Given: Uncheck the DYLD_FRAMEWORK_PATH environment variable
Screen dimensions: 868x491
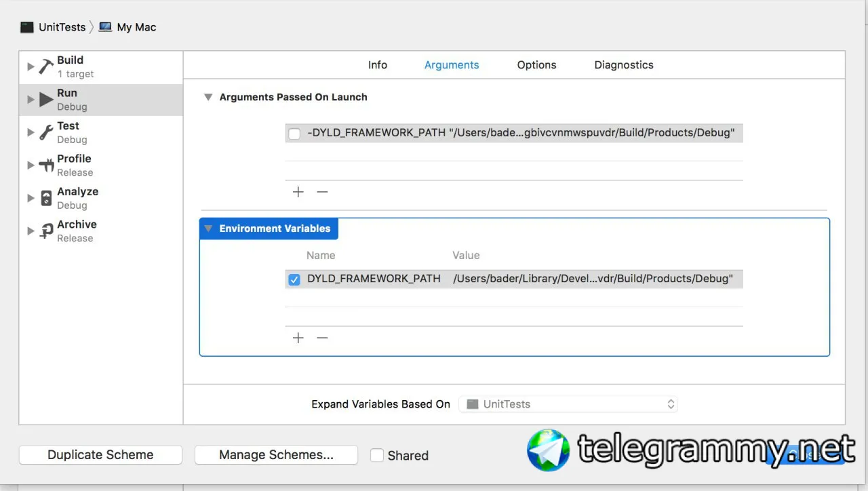Looking at the screenshot, I should (x=294, y=279).
